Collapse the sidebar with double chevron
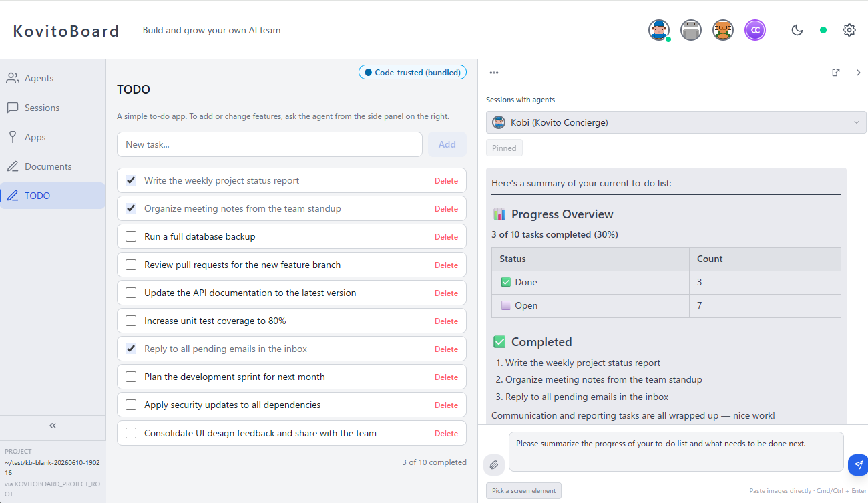 tap(53, 426)
